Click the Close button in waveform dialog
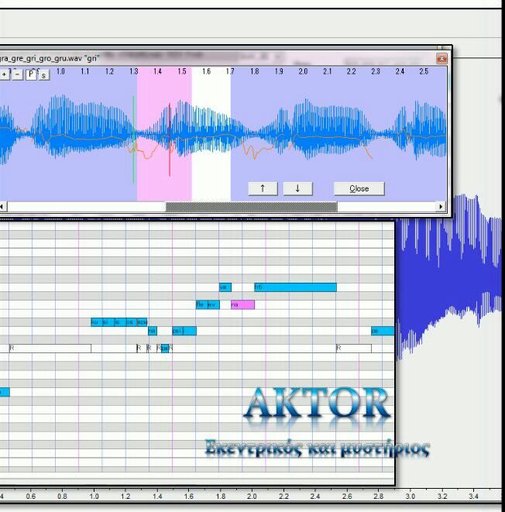505x512 pixels. [359, 189]
